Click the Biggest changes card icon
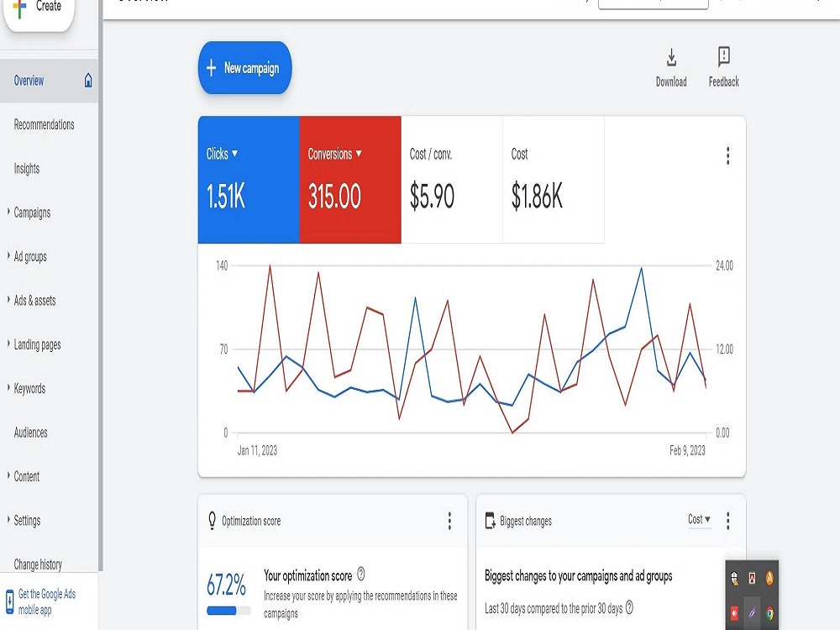The height and width of the screenshot is (630, 840). 491,520
